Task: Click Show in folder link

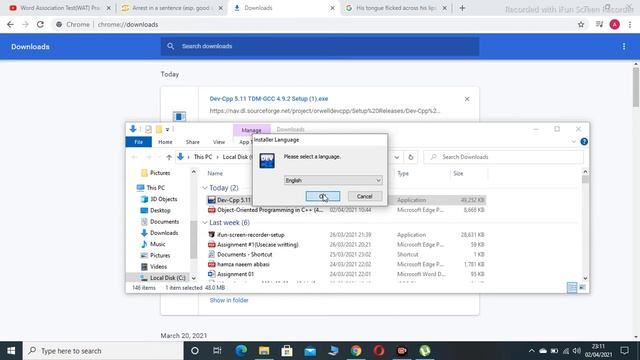Action: pos(229,300)
